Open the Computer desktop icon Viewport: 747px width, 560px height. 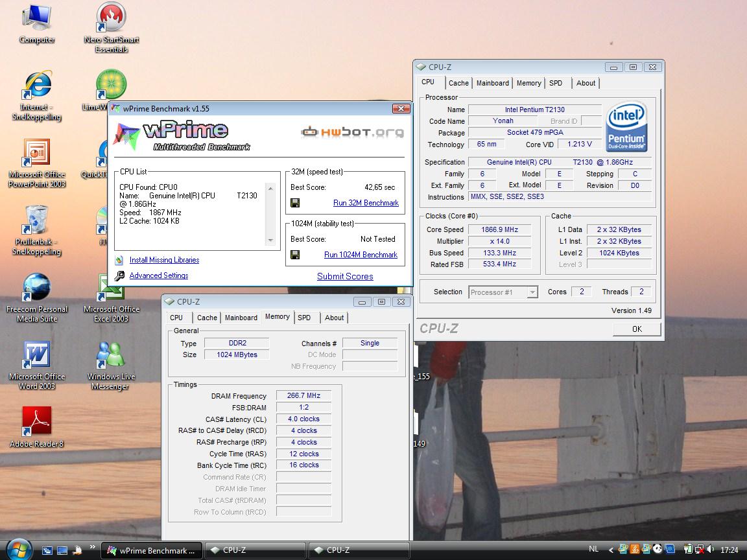click(37, 24)
